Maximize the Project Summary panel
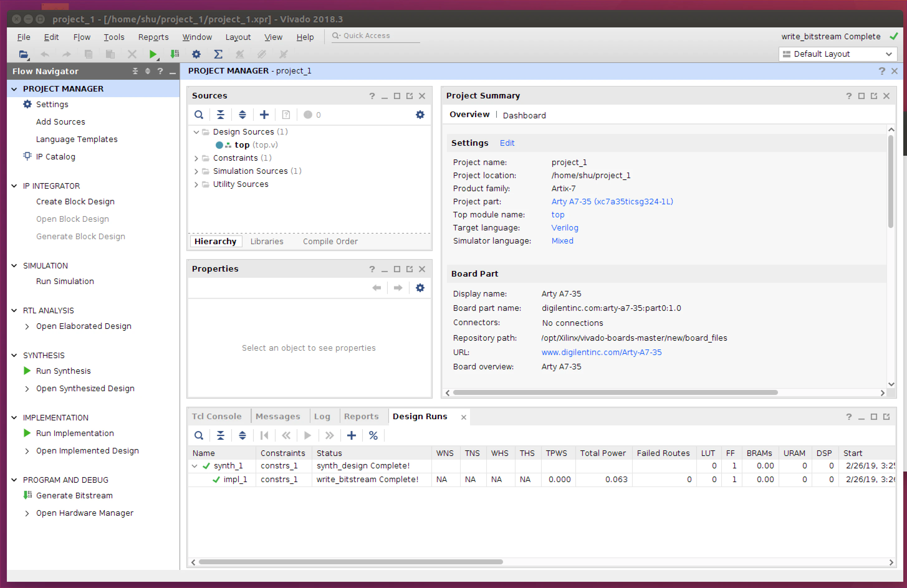907x588 pixels. (x=861, y=96)
